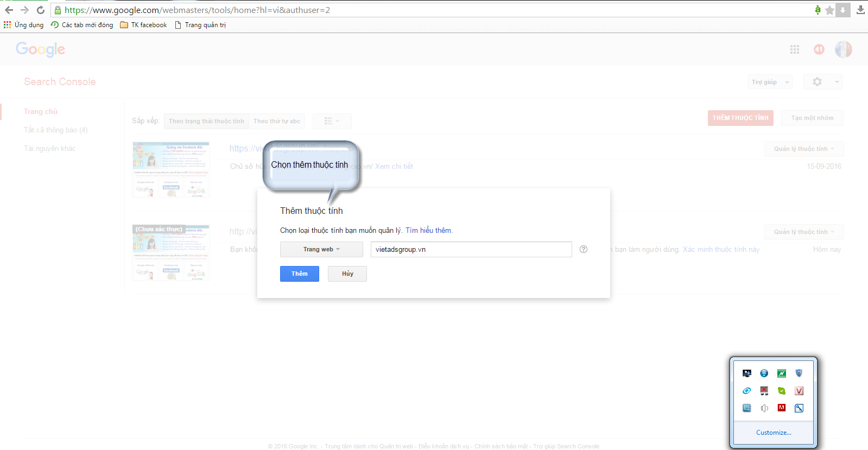This screenshot has width=868, height=450.
Task: Click the Search Console title
Action: tap(60, 81)
